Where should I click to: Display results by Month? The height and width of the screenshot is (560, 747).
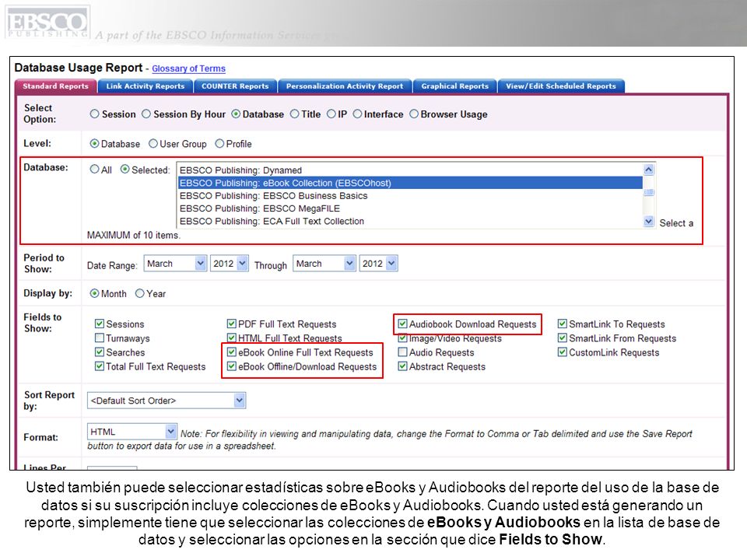click(94, 294)
